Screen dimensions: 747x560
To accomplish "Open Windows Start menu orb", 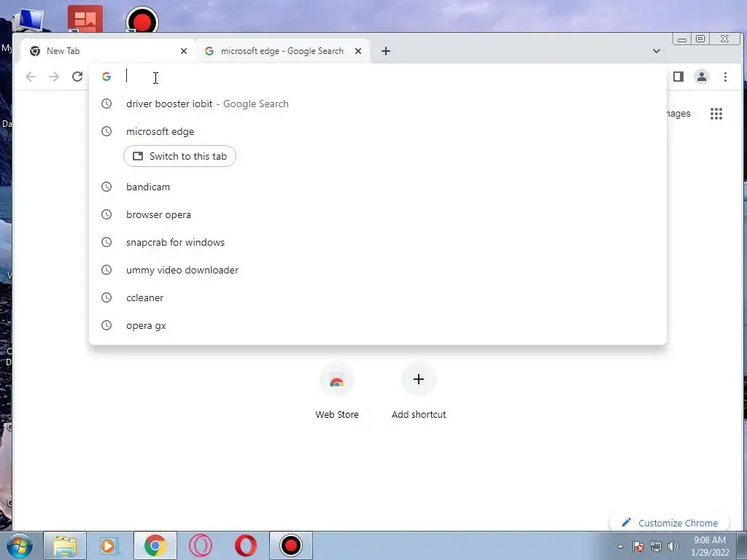I will (20, 545).
